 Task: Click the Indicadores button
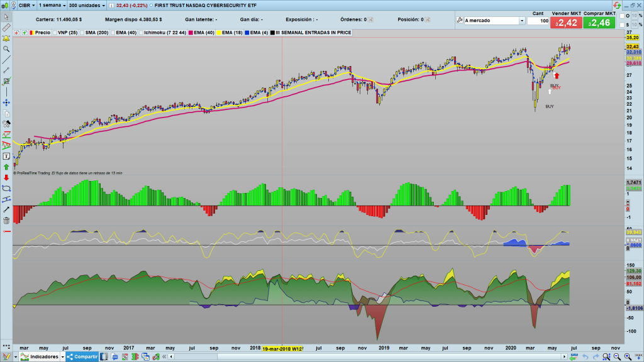tap(40, 357)
